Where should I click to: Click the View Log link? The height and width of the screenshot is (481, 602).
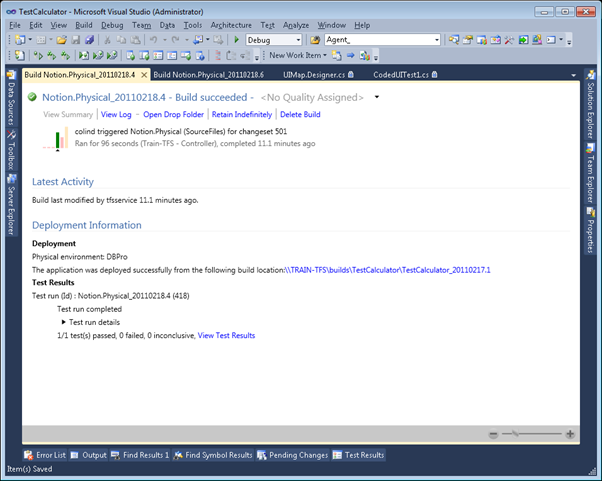pyautogui.click(x=116, y=114)
